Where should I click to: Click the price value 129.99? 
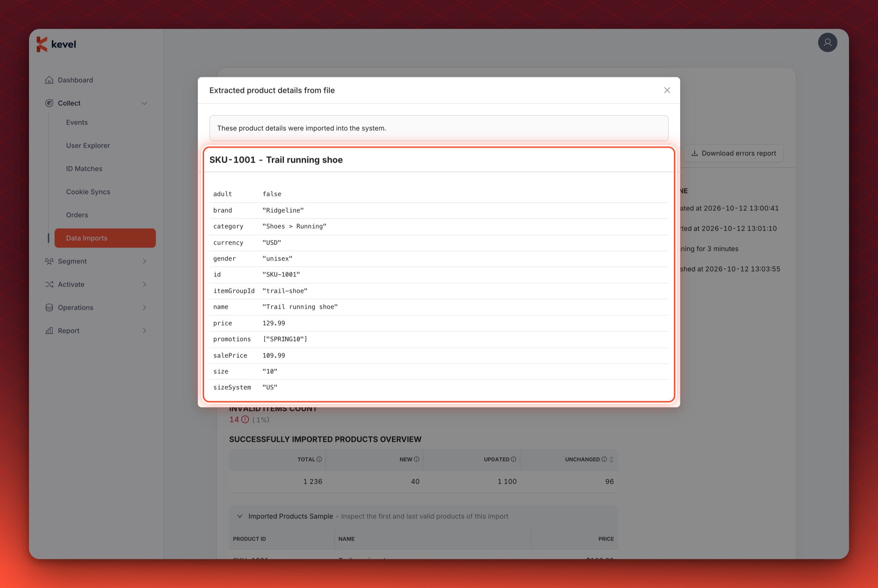[274, 323]
